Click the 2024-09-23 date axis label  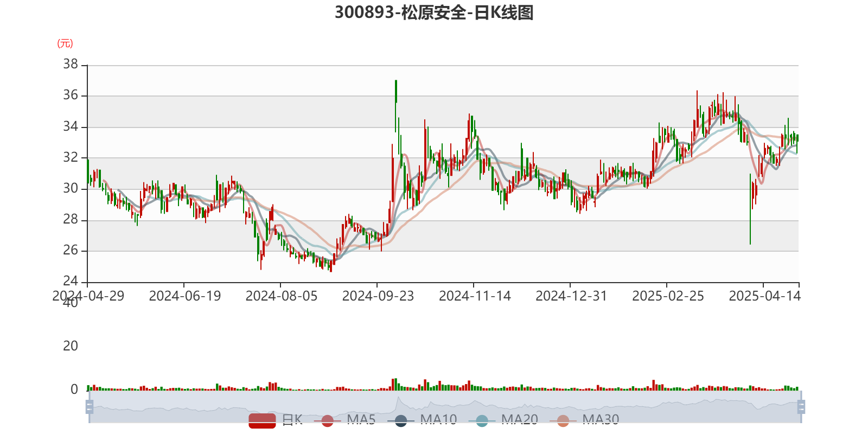[378, 296]
